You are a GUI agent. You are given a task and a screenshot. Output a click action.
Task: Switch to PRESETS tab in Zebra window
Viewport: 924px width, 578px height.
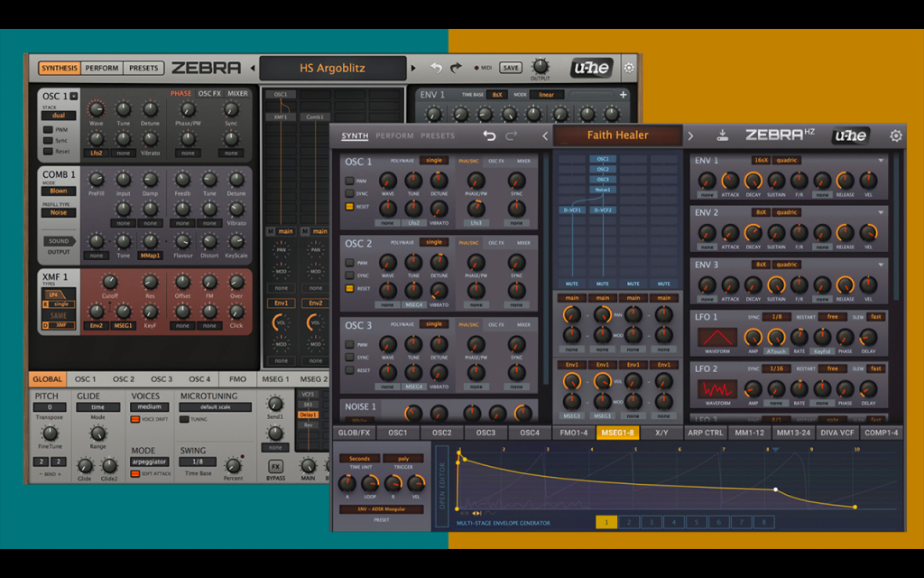(x=143, y=68)
